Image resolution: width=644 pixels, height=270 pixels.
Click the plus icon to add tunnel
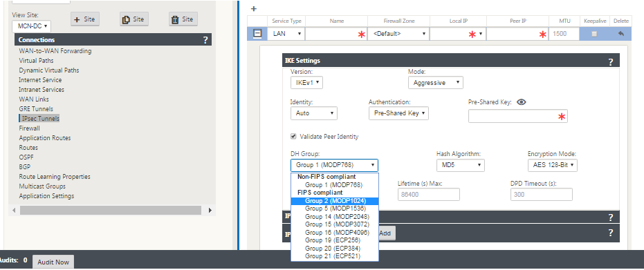[253, 8]
